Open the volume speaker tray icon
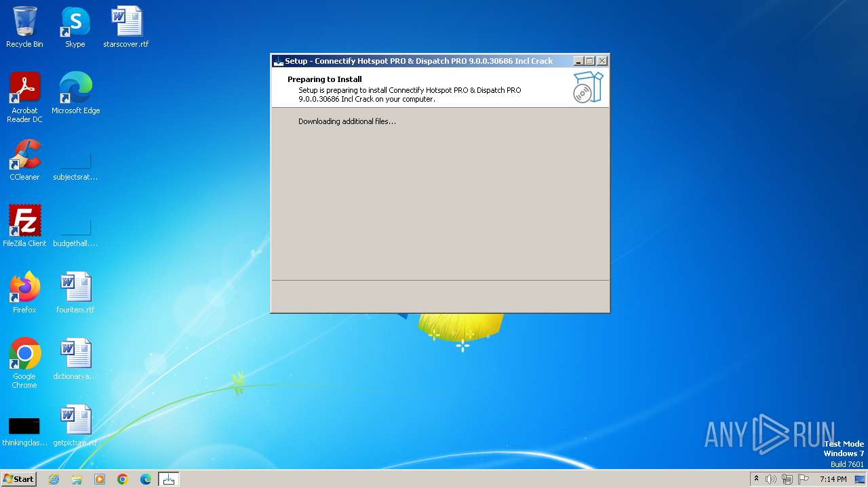 click(x=771, y=479)
